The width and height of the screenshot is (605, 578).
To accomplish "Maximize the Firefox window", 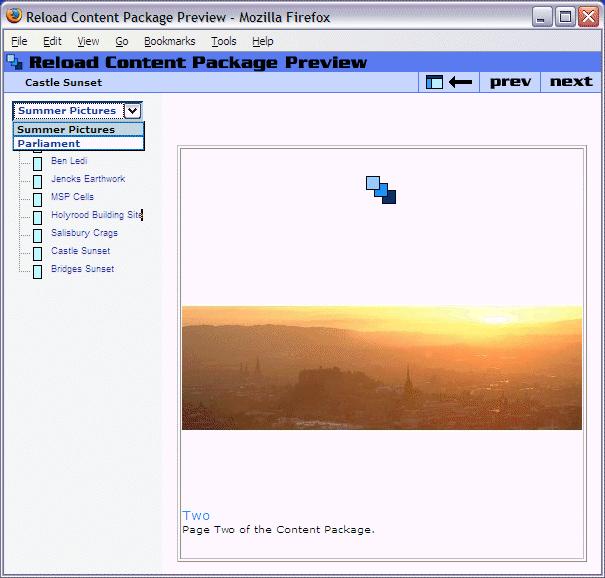I will (x=565, y=17).
